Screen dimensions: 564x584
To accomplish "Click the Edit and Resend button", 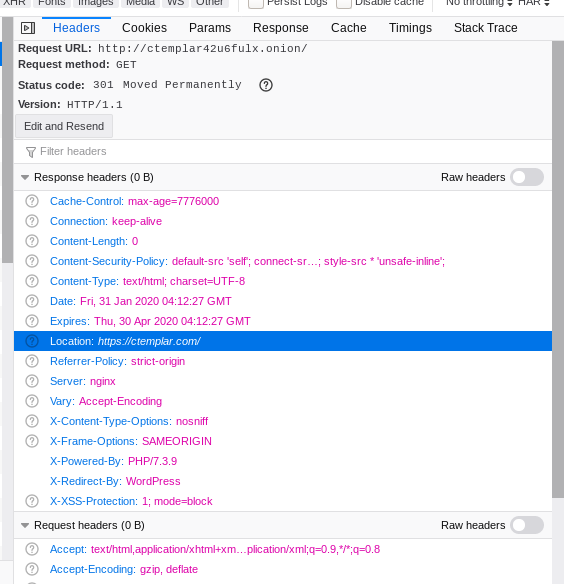I will [64, 126].
